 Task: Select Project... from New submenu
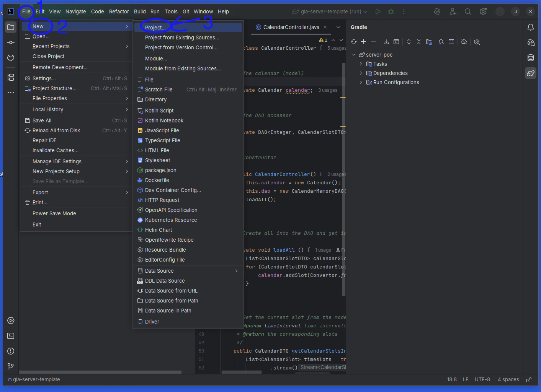pyautogui.click(x=155, y=28)
